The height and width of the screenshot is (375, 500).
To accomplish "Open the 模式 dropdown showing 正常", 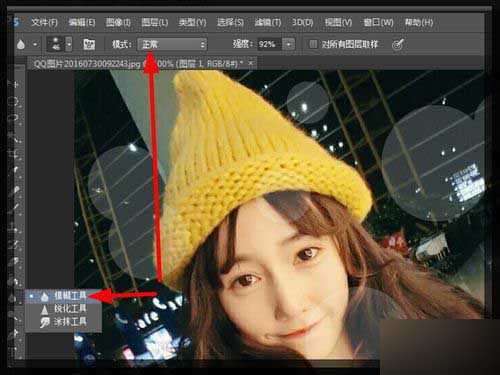I will 172,44.
